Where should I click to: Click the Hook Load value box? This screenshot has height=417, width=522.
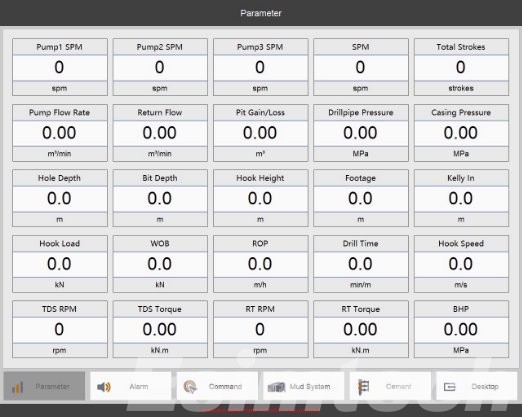tap(60, 264)
